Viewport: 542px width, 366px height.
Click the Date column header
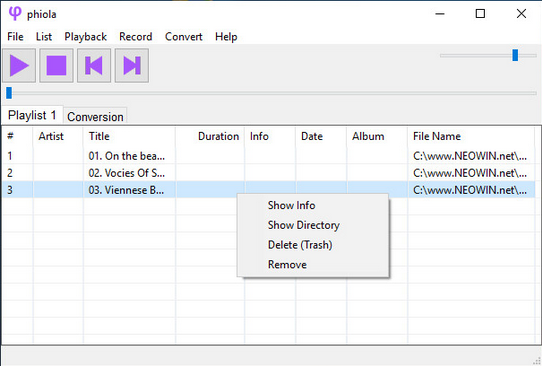321,136
